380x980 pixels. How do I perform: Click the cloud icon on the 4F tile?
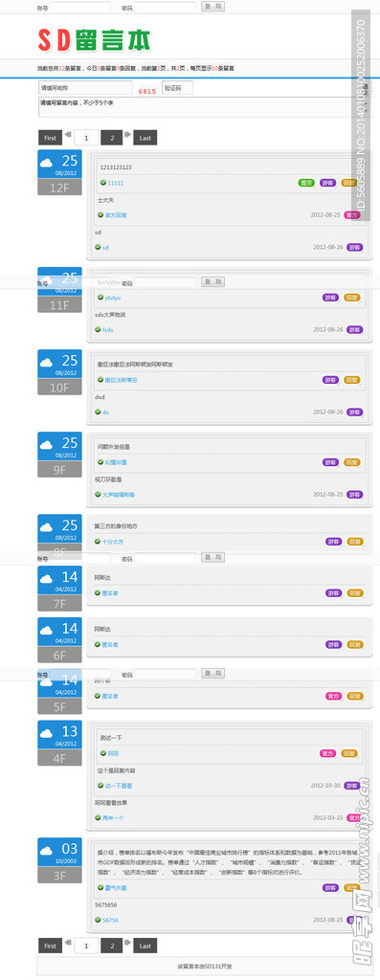(46, 734)
